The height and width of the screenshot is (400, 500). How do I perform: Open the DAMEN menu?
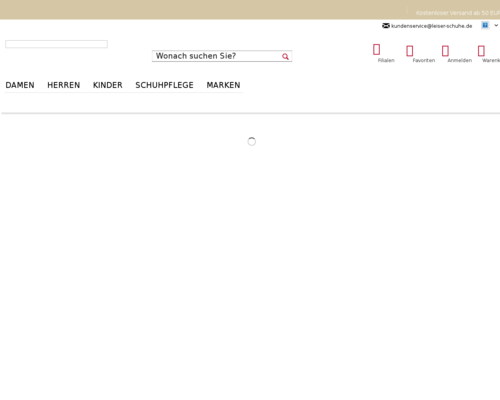[20, 85]
